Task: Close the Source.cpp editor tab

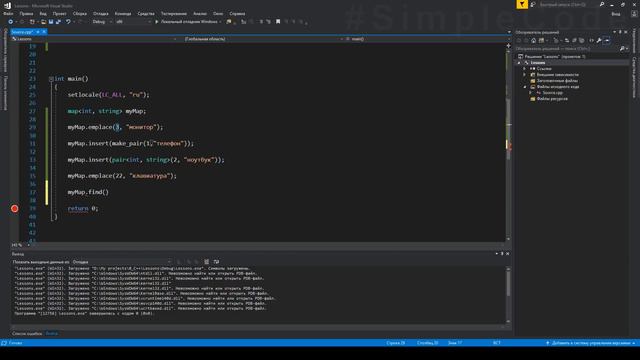Action: (44, 32)
